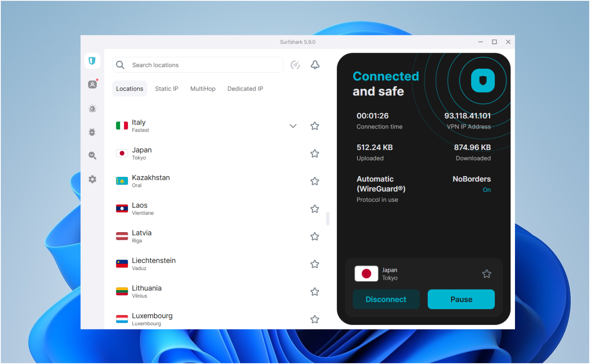Open the VPN shield sidebar icon
Viewport: 590px width, 364px height.
[92, 61]
